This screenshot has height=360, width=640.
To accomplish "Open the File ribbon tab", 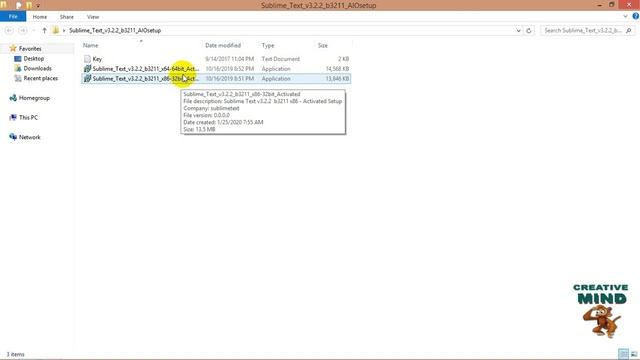I will coord(13,17).
